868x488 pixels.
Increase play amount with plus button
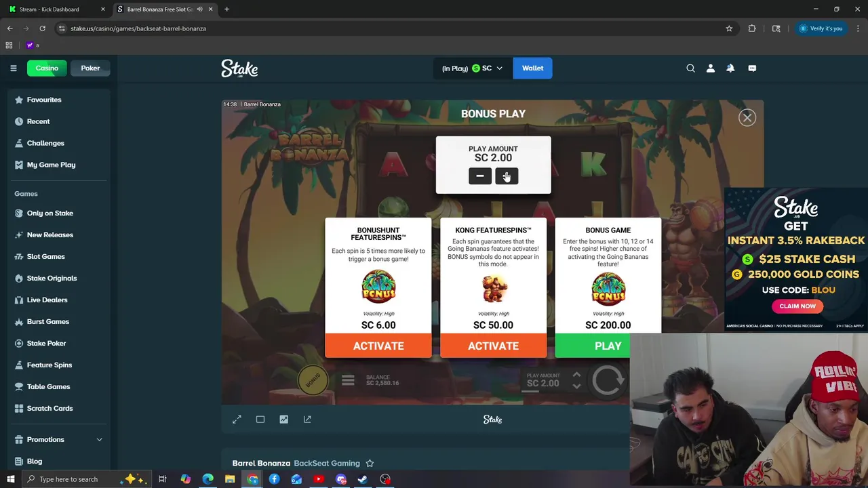tap(507, 176)
